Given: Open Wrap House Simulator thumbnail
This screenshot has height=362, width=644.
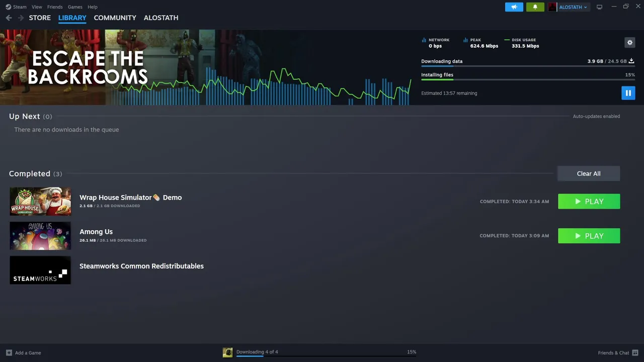Looking at the screenshot, I should click(x=40, y=201).
